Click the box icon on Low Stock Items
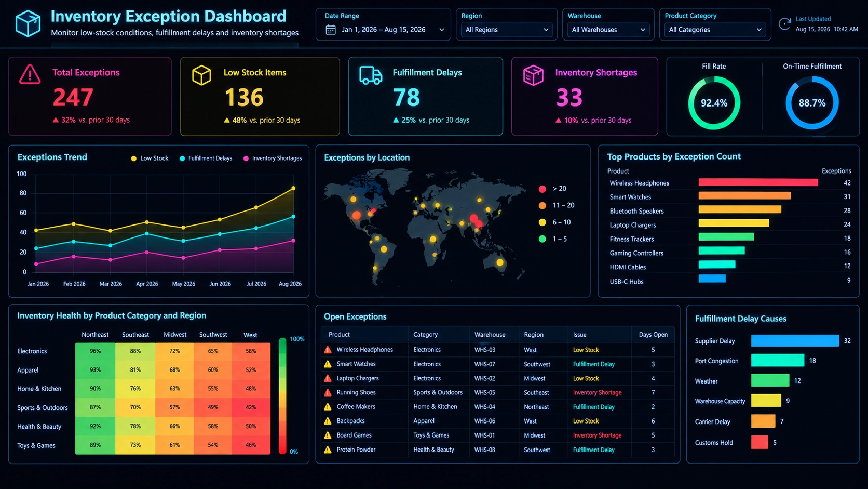The width and height of the screenshot is (868, 489). point(201,75)
